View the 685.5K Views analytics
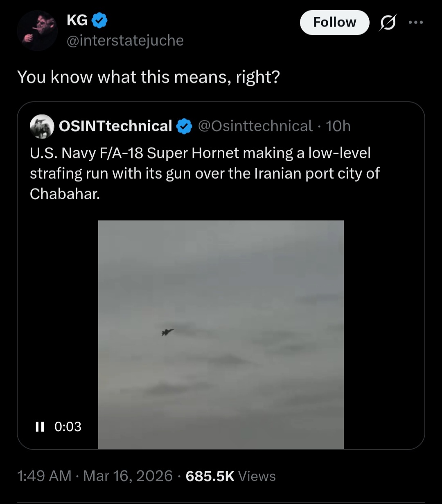This screenshot has width=442, height=504. click(231, 476)
